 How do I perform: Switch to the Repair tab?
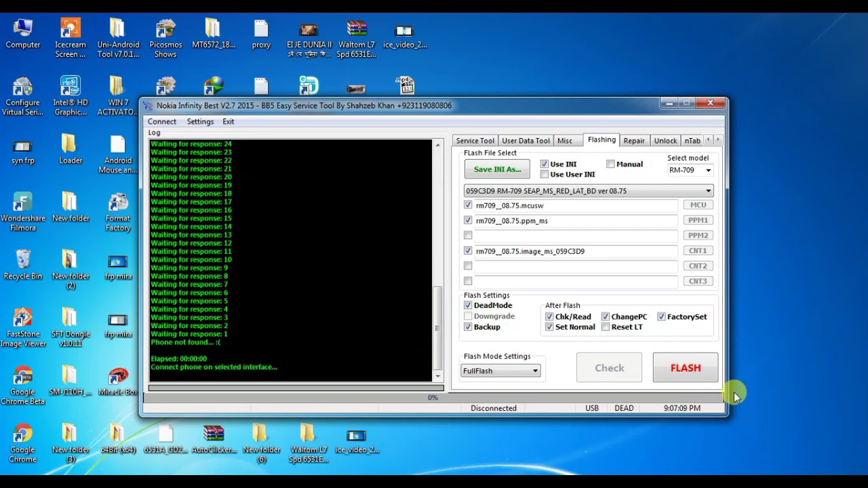(x=634, y=141)
